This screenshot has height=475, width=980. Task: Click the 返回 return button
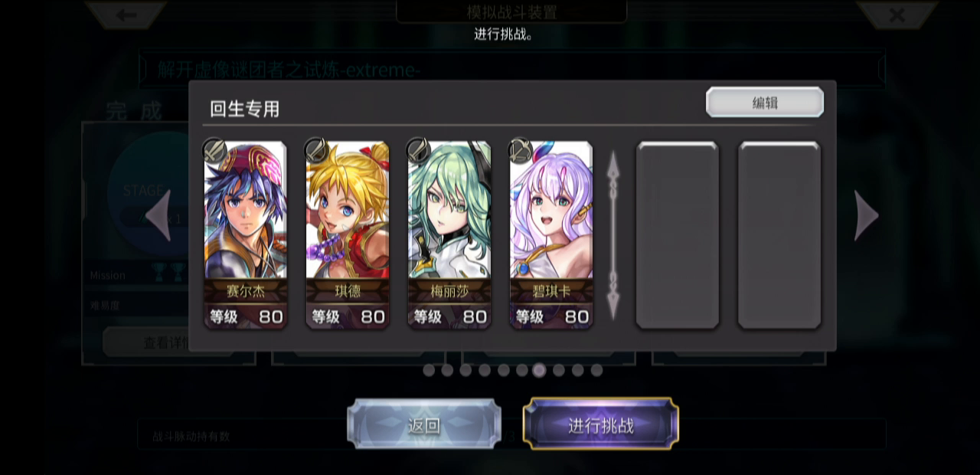(x=424, y=424)
